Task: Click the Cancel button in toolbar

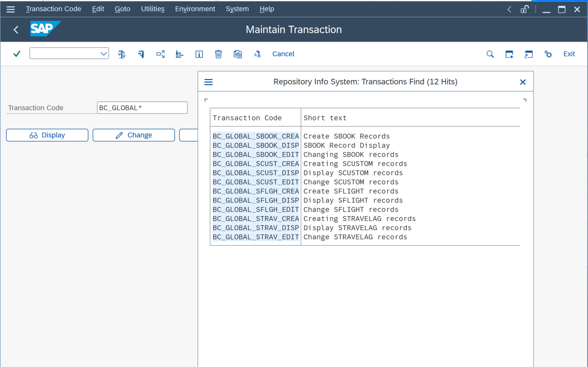Action: point(283,54)
